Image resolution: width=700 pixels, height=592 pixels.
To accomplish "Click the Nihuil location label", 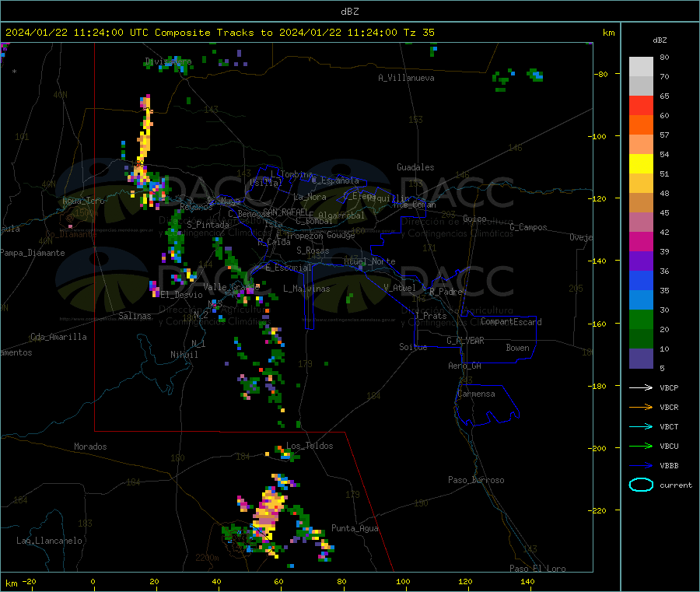I will tap(184, 355).
